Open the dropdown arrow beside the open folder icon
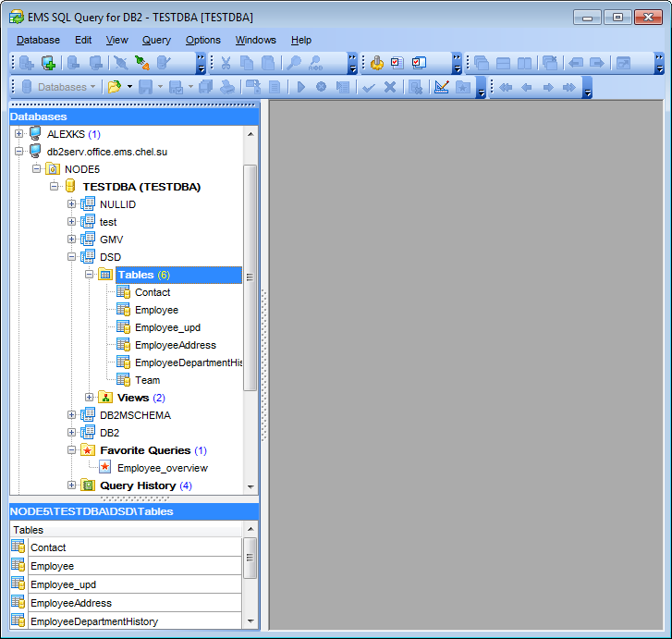Screen dimensions: 672x639 click(x=129, y=87)
